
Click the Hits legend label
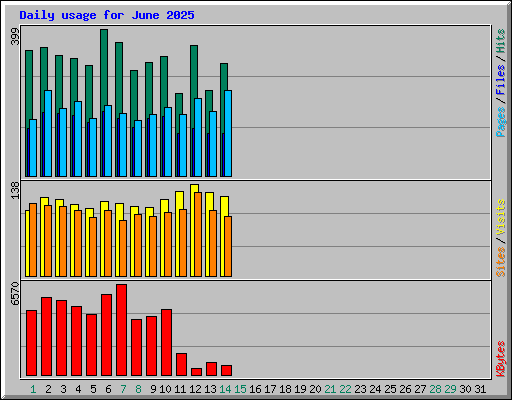[x=501, y=41]
